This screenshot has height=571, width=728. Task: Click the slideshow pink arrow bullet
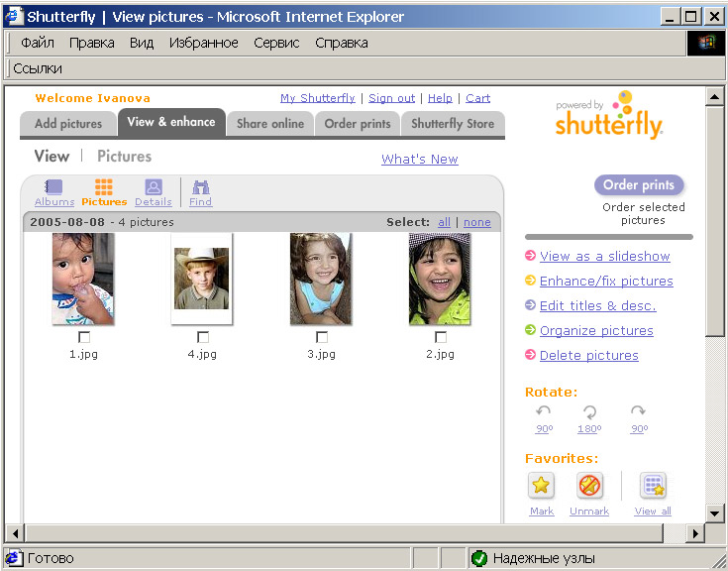[530, 256]
